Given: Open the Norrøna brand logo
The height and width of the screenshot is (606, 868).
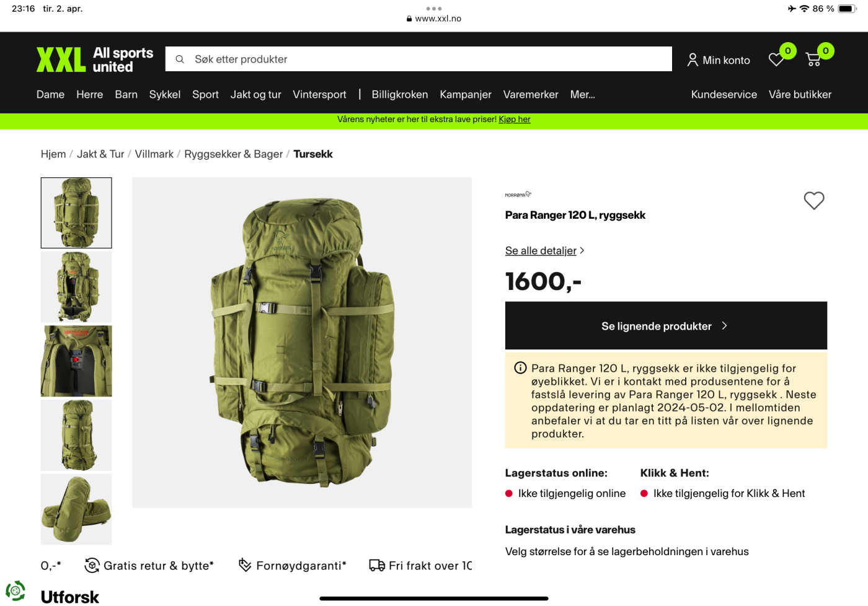Looking at the screenshot, I should pos(518,195).
